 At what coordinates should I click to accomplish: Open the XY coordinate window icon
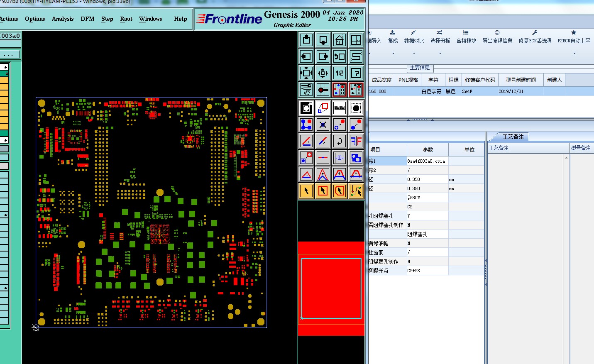(356, 40)
